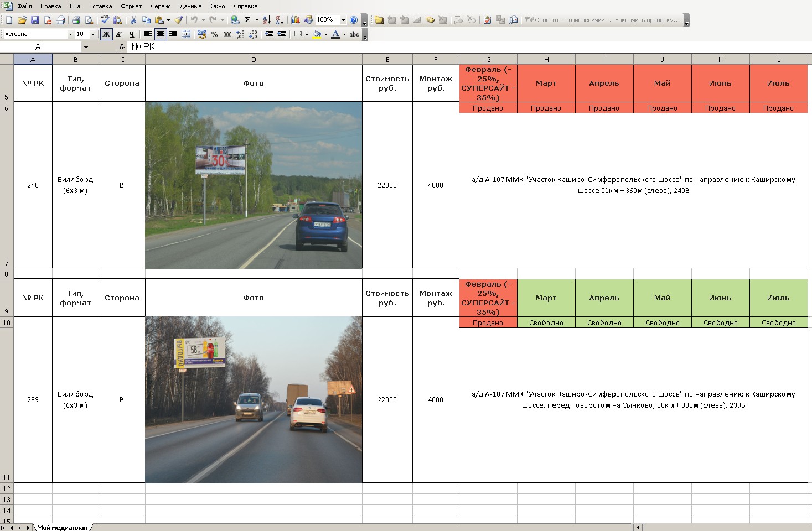
Task: Add a new comment from review toolbar
Action: coord(379,20)
